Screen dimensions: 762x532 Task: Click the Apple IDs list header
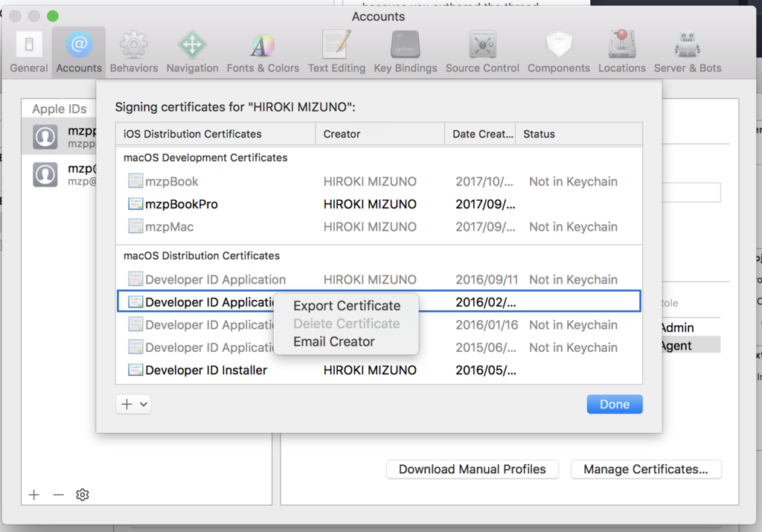[60, 109]
